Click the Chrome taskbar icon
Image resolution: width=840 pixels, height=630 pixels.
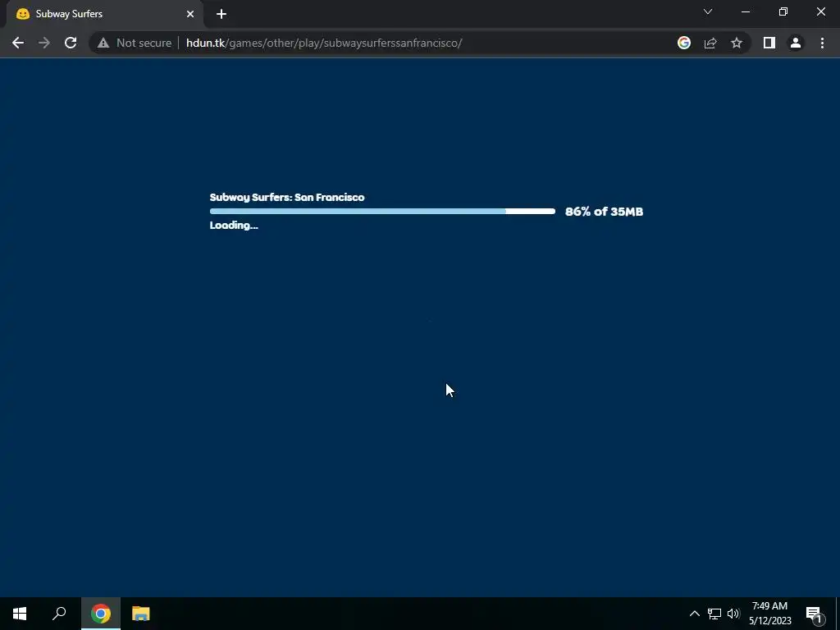(101, 614)
